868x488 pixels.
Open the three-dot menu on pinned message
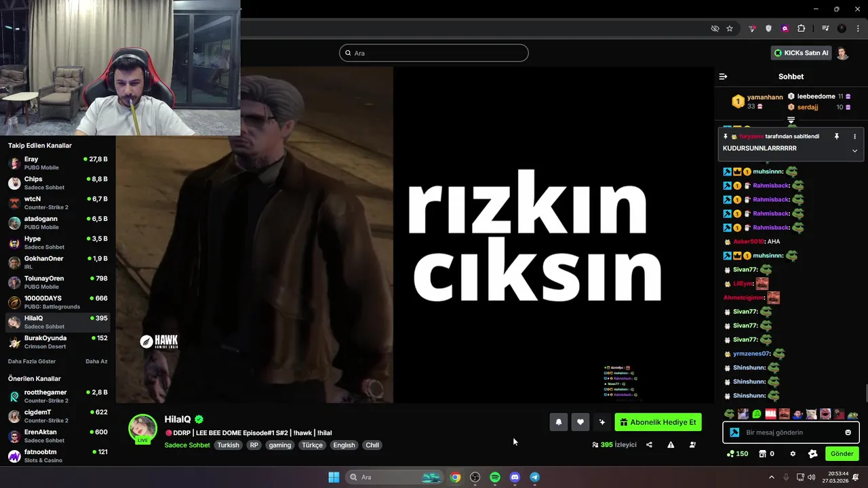tap(854, 136)
